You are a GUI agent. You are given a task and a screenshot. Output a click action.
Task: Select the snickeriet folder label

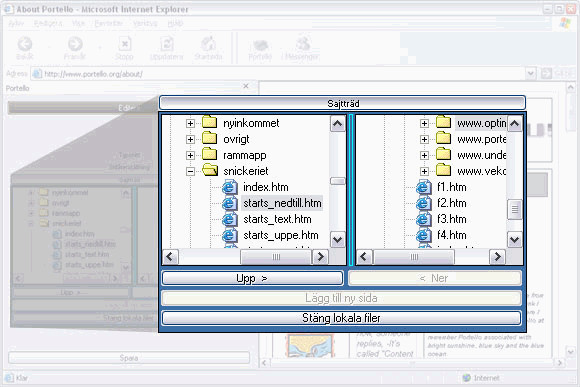click(x=246, y=171)
